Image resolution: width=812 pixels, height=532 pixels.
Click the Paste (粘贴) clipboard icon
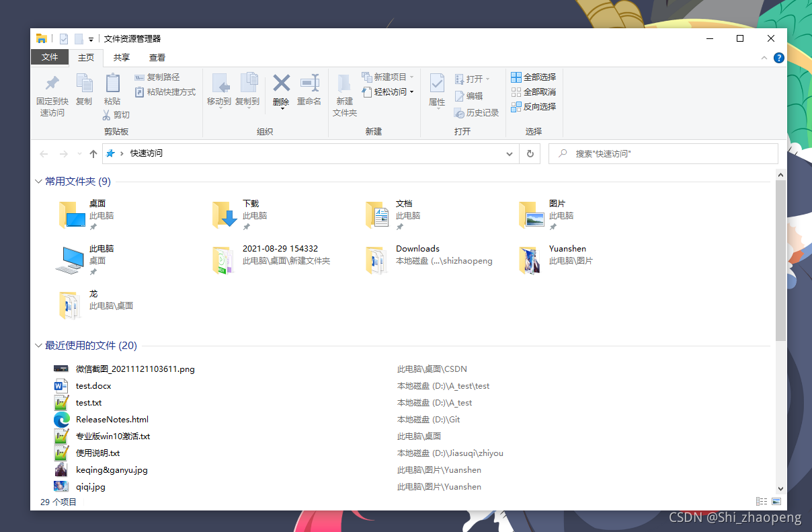[112, 83]
